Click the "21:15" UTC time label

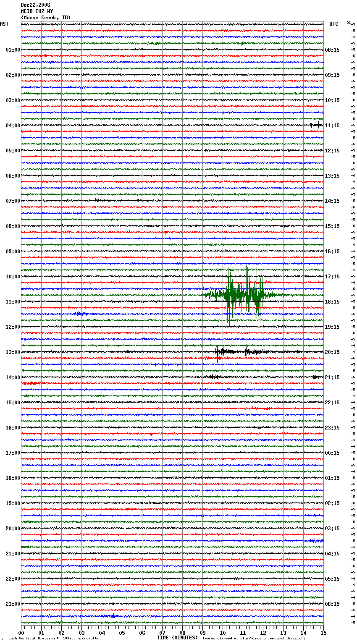[x=332, y=377]
